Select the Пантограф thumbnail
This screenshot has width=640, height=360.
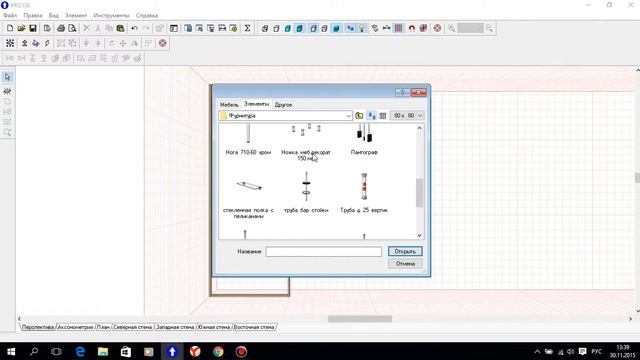coord(364,140)
